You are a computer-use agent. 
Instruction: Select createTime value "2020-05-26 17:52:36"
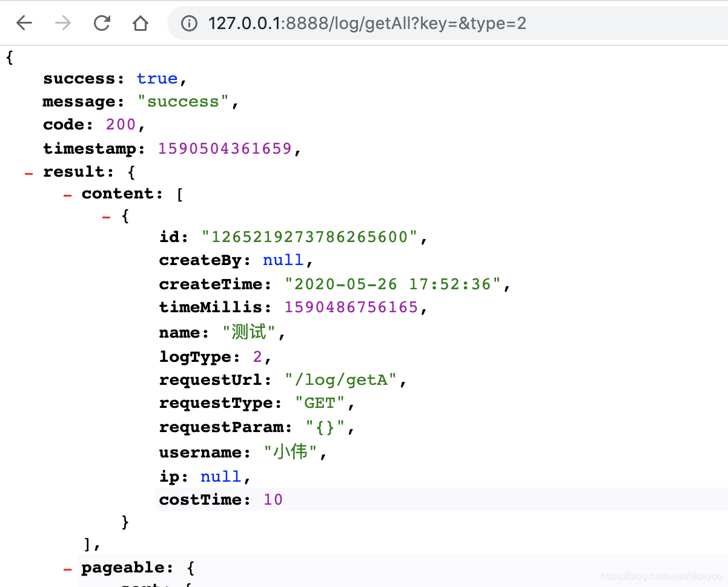pyautogui.click(x=392, y=284)
